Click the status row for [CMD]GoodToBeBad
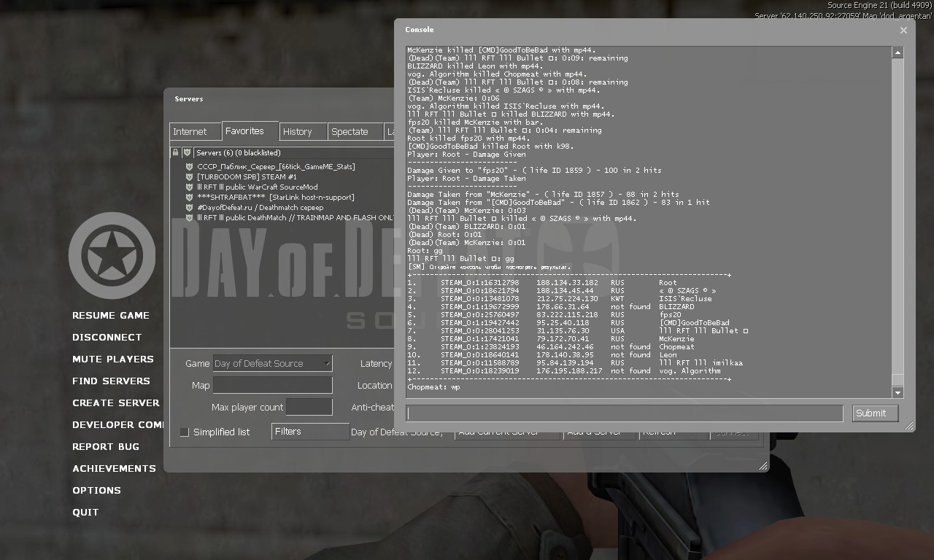 [x=568, y=323]
